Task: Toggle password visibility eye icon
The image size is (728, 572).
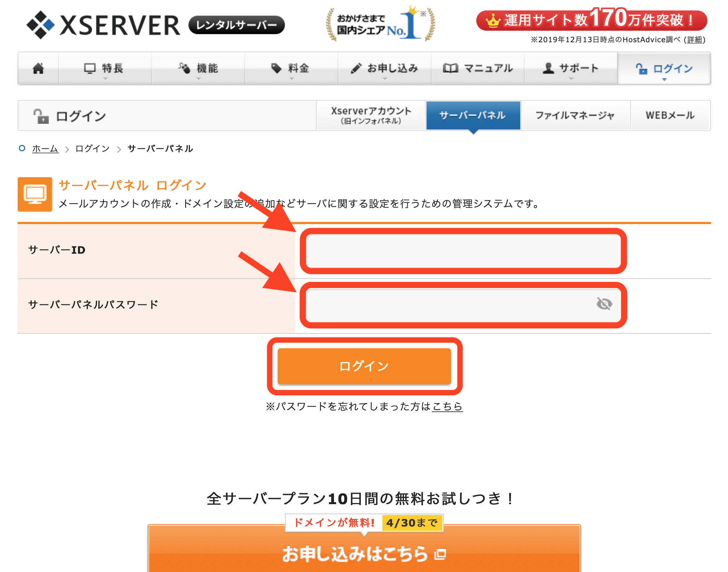Action: coord(604,304)
